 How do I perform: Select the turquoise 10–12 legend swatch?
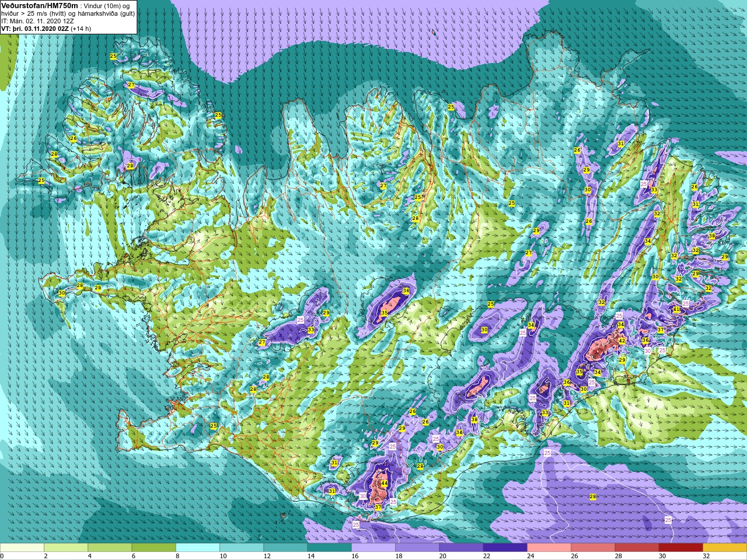(242, 548)
